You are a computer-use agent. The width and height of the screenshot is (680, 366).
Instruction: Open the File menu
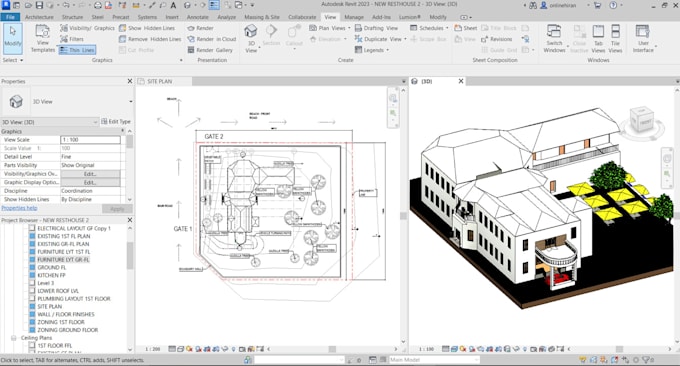click(10, 17)
